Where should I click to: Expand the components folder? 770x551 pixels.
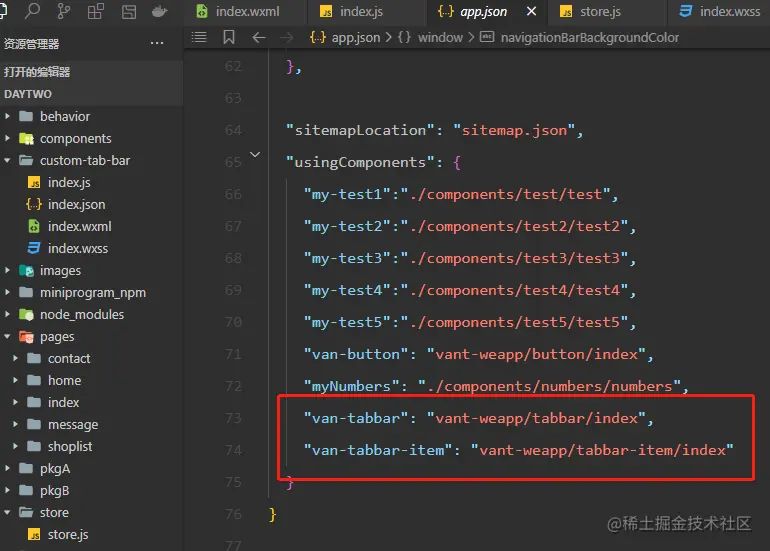click(x=7, y=138)
